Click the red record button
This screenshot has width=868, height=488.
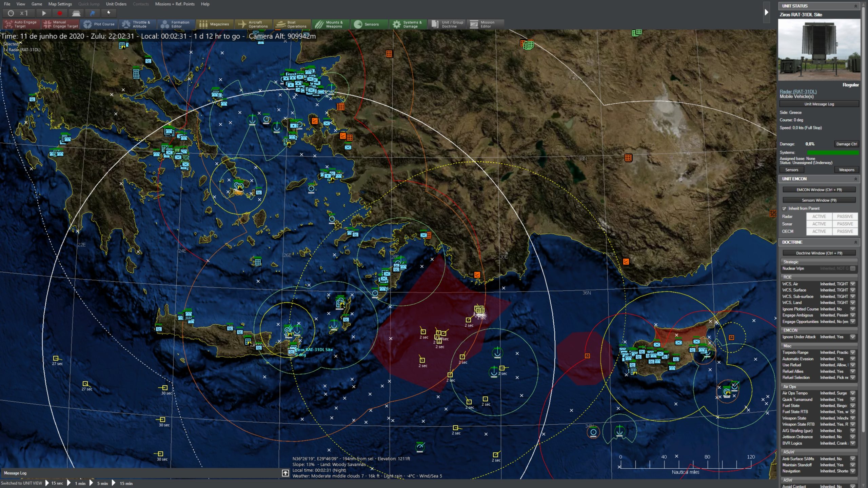(60, 13)
